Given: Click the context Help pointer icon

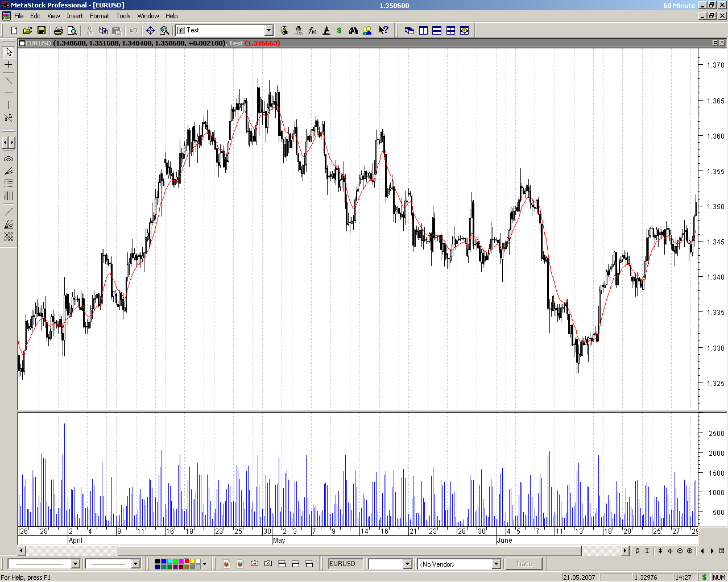Looking at the screenshot, I should click(384, 31).
